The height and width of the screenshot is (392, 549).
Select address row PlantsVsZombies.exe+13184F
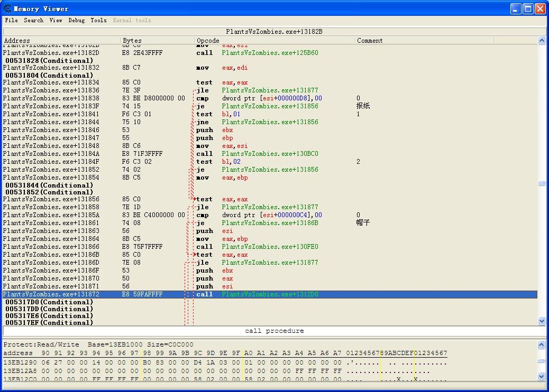(x=270, y=162)
